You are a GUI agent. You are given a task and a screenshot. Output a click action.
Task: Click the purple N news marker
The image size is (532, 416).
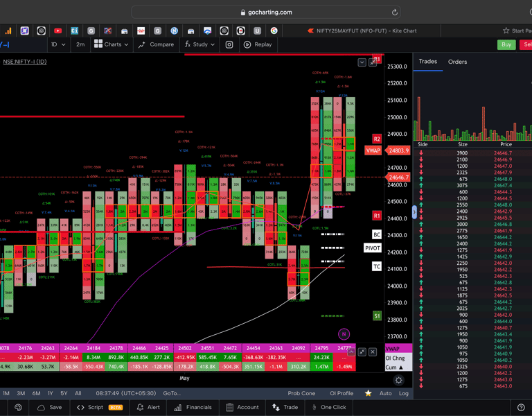coord(344,334)
